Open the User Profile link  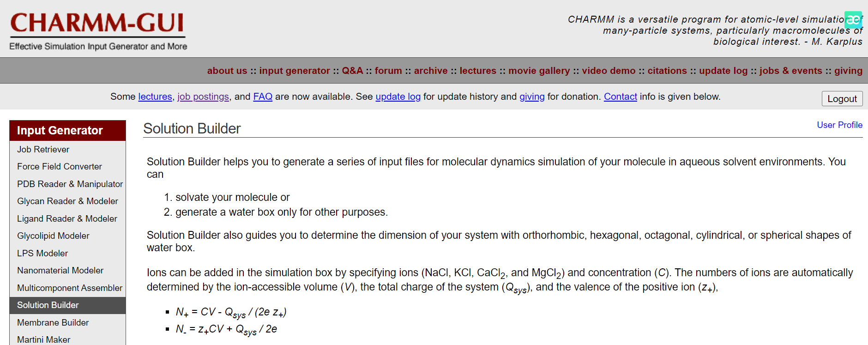click(x=839, y=125)
